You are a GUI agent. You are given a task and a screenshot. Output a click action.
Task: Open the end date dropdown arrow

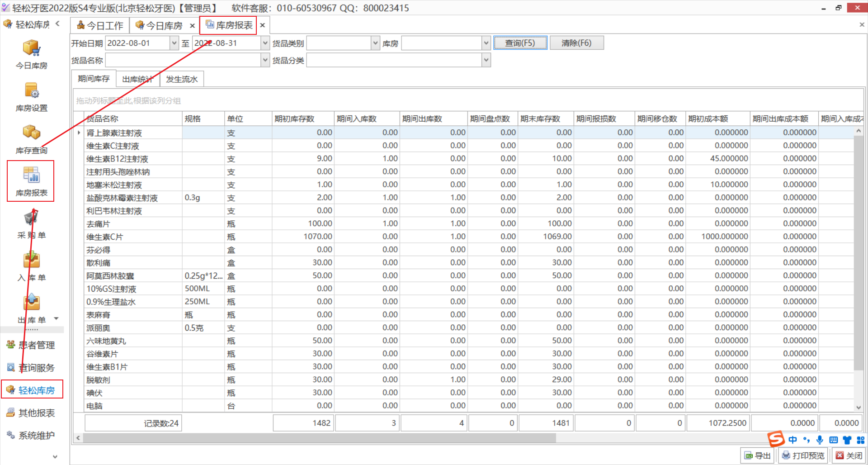265,43
